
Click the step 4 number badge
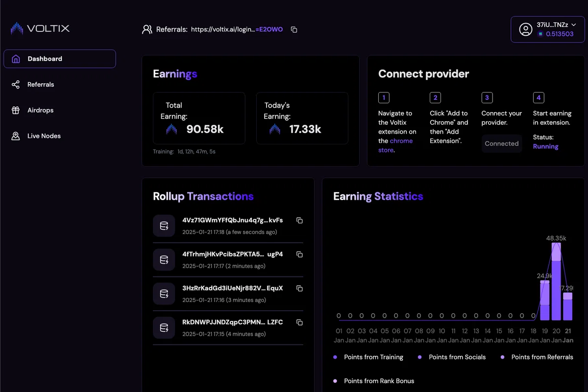(x=539, y=97)
